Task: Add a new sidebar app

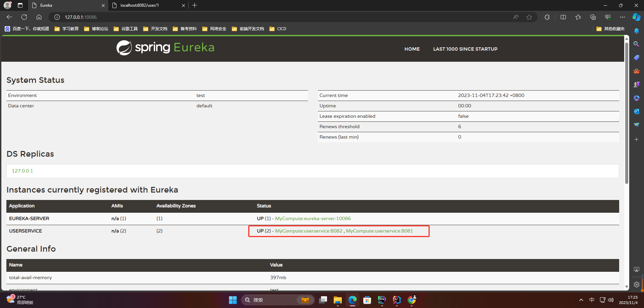Action: pos(637,139)
